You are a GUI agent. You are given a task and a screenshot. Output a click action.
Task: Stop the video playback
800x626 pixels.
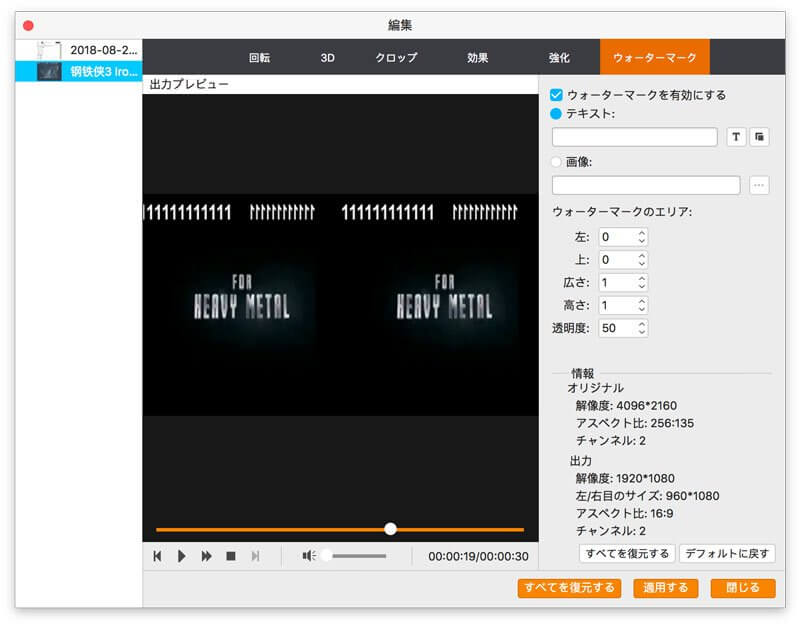point(231,556)
